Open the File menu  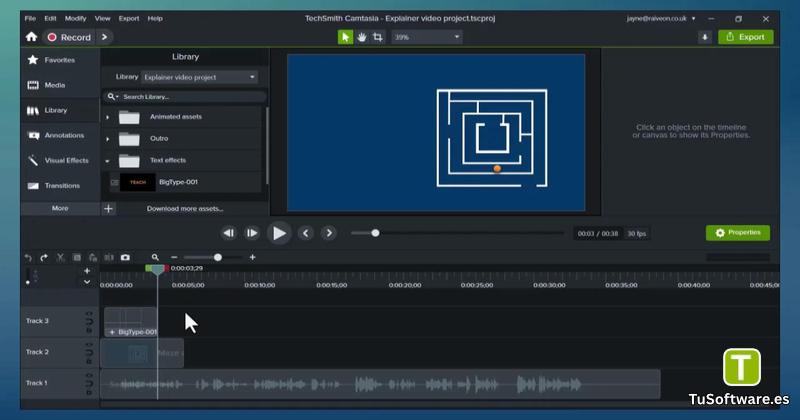tap(30, 18)
